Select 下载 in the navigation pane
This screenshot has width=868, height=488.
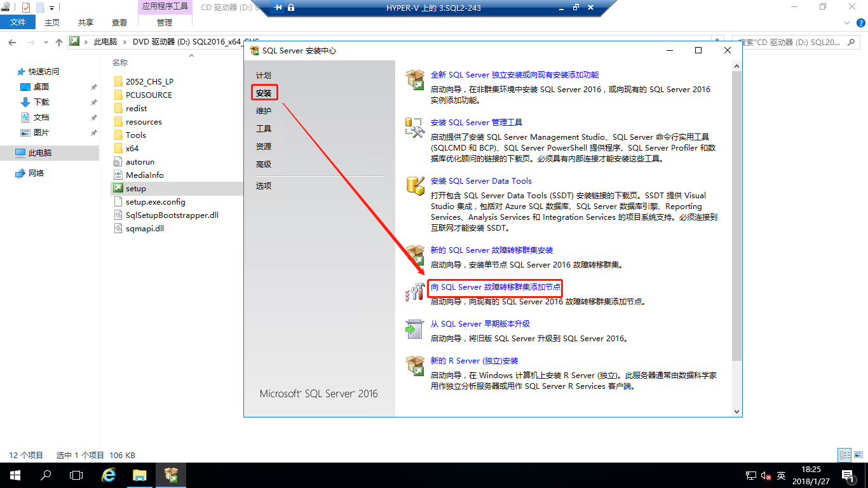click(41, 102)
